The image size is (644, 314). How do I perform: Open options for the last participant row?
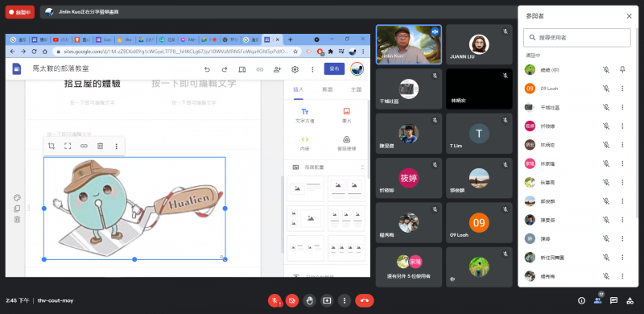coord(622,276)
